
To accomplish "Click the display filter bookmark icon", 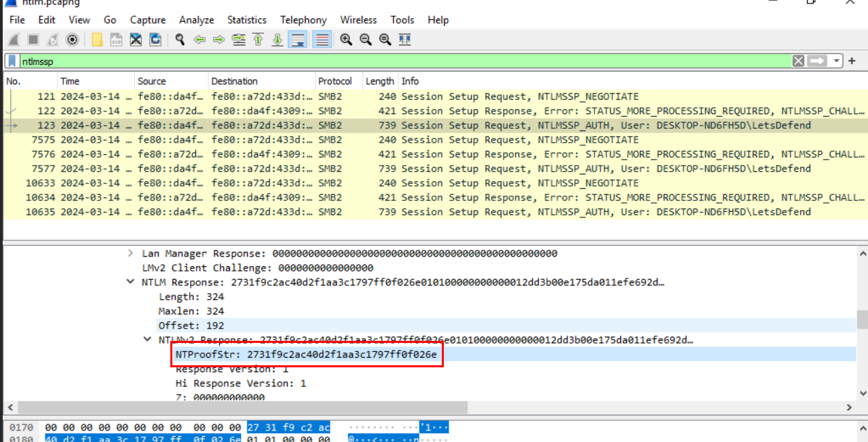I will (x=13, y=61).
